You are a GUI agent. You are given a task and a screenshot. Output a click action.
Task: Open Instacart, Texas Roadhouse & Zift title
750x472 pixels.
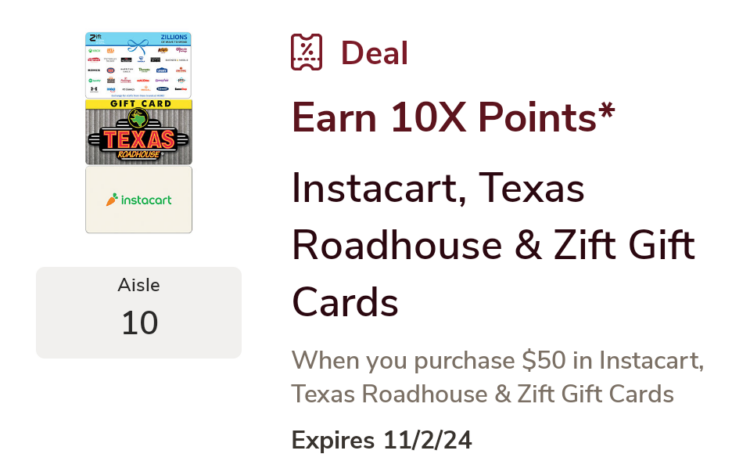pos(493,245)
